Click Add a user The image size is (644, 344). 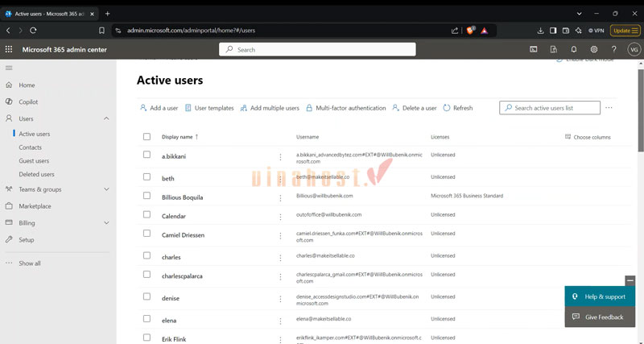[x=159, y=108]
